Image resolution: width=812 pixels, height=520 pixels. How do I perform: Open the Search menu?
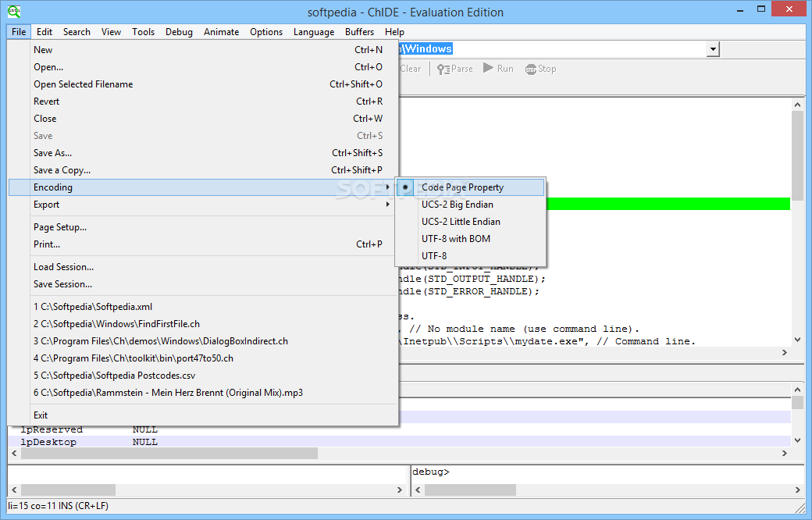(77, 31)
